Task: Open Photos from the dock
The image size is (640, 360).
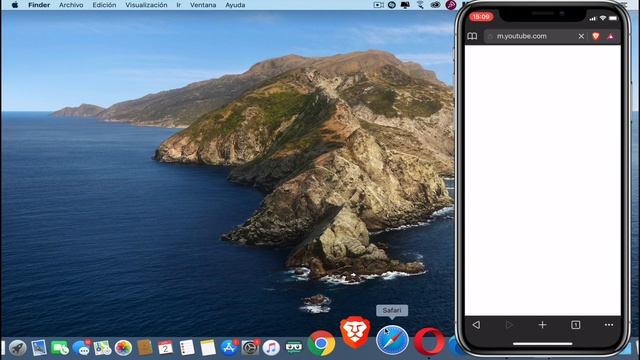Action: pyautogui.click(x=123, y=348)
